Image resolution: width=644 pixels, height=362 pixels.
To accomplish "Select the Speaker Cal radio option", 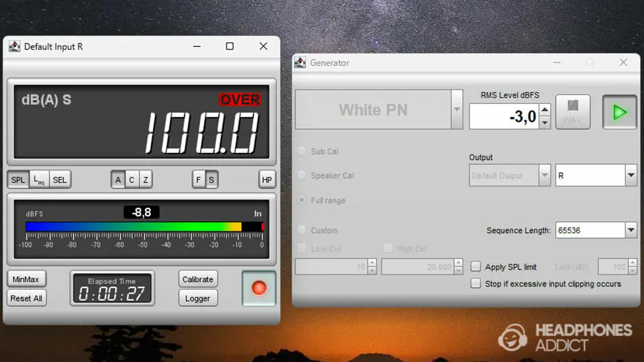I will (x=302, y=175).
